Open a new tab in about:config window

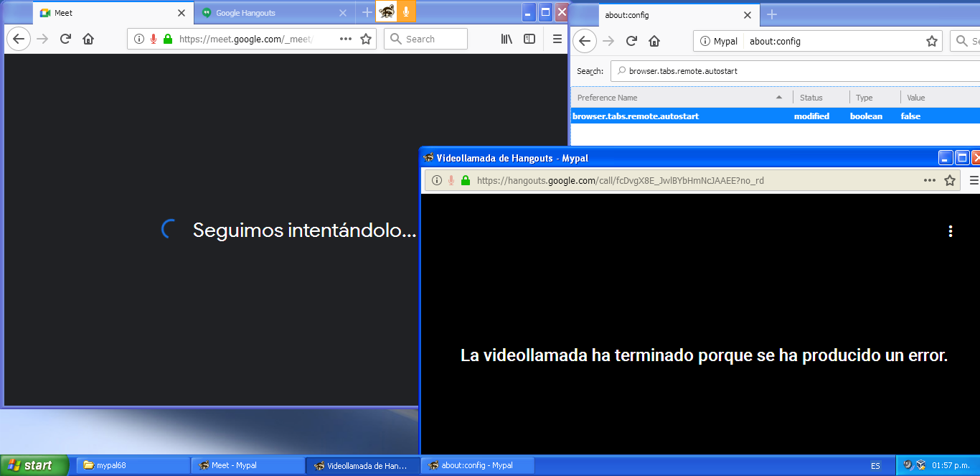(x=772, y=14)
